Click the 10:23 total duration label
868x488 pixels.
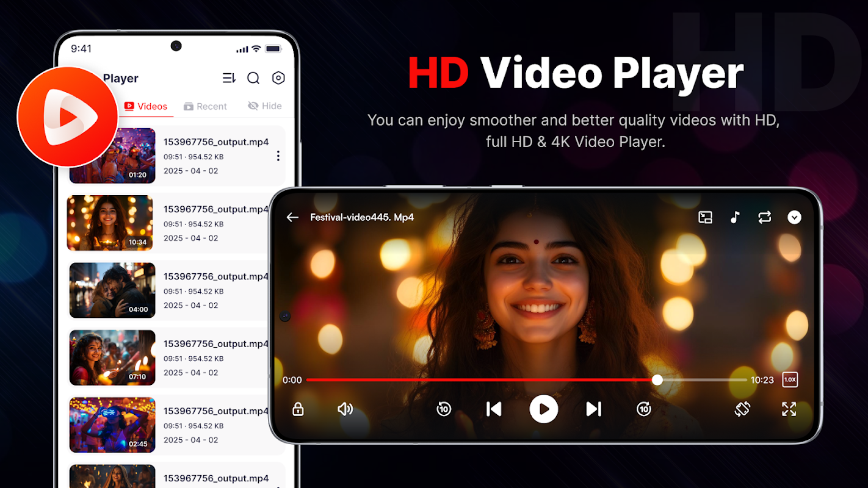click(x=762, y=379)
